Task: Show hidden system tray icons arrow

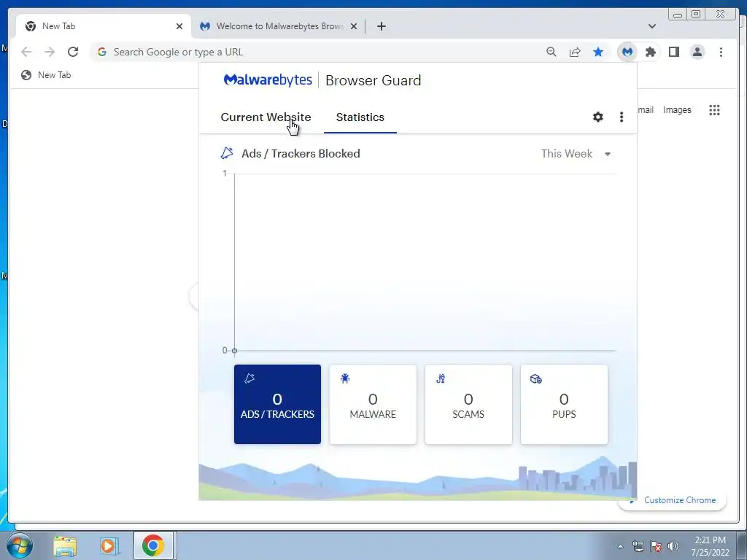Action: click(620, 546)
